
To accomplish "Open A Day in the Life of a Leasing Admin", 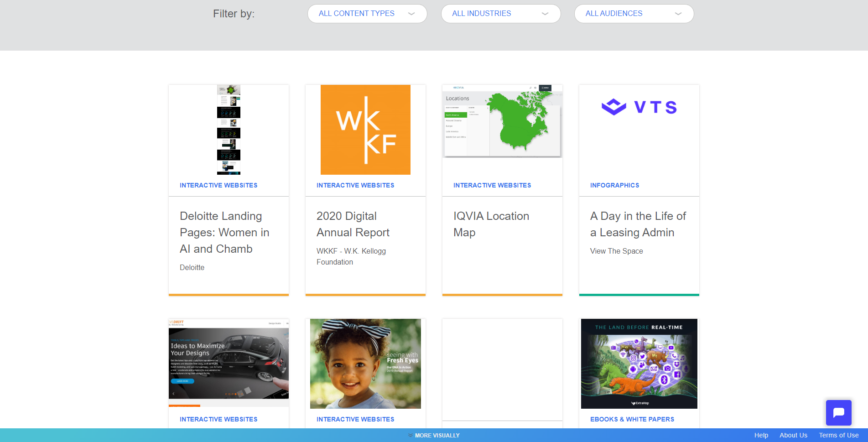I will coord(638,224).
